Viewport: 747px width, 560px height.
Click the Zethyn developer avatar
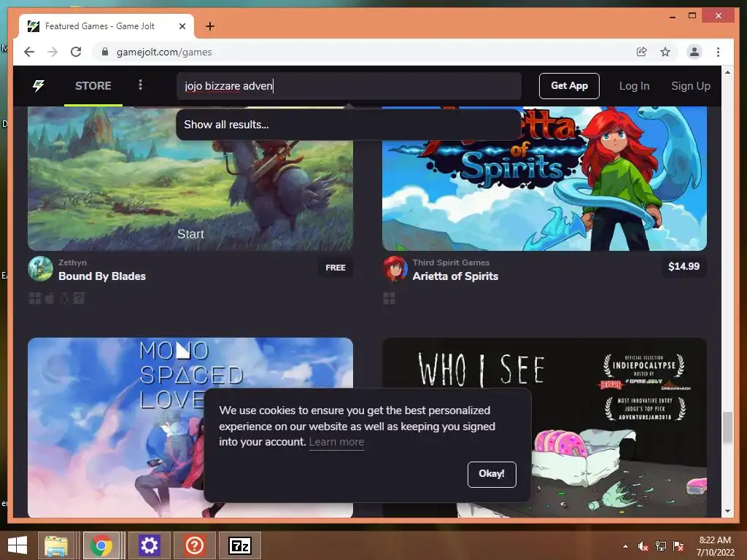click(41, 269)
